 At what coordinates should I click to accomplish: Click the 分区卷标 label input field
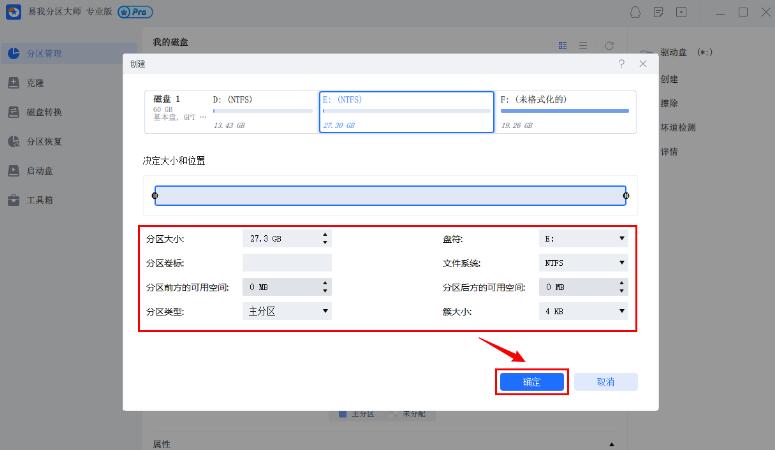287,263
